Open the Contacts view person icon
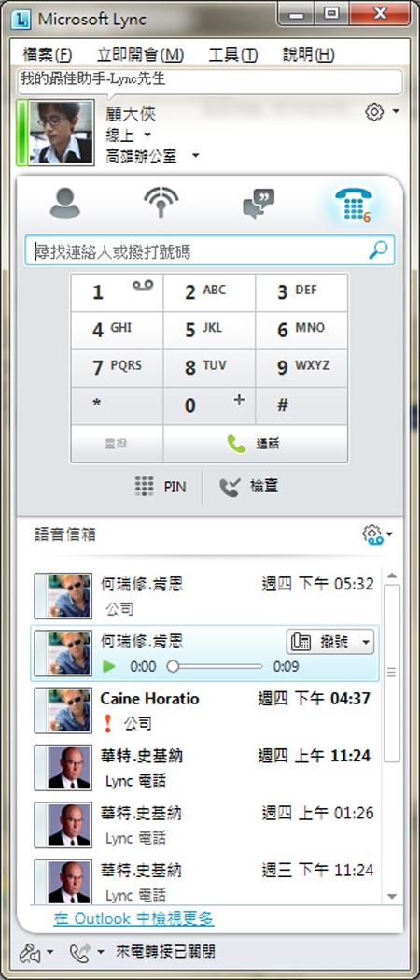This screenshot has height=980, width=420. 65,203
